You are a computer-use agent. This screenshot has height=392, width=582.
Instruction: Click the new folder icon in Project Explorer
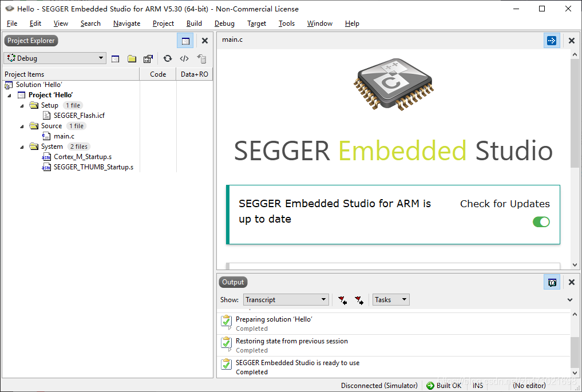(x=132, y=58)
